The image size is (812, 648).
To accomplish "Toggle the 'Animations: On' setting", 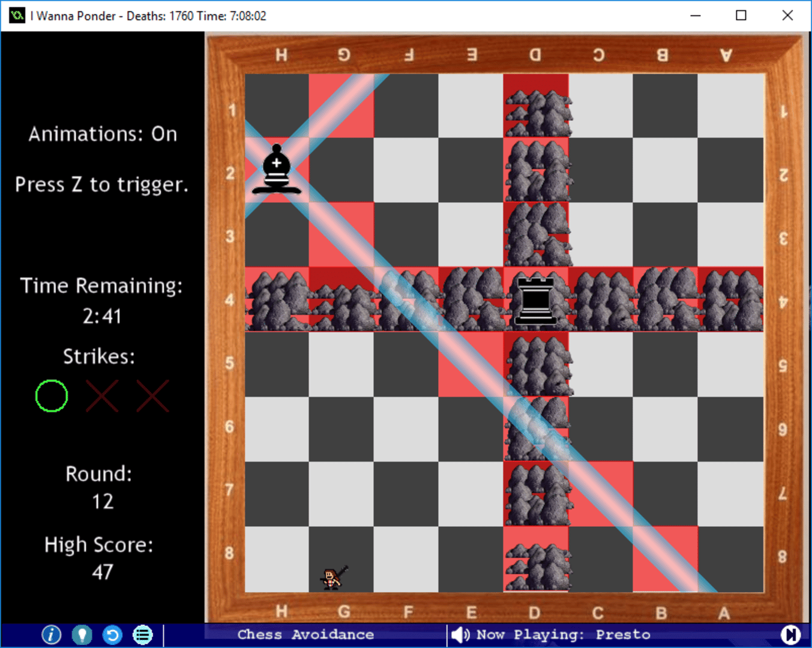I will click(x=103, y=134).
